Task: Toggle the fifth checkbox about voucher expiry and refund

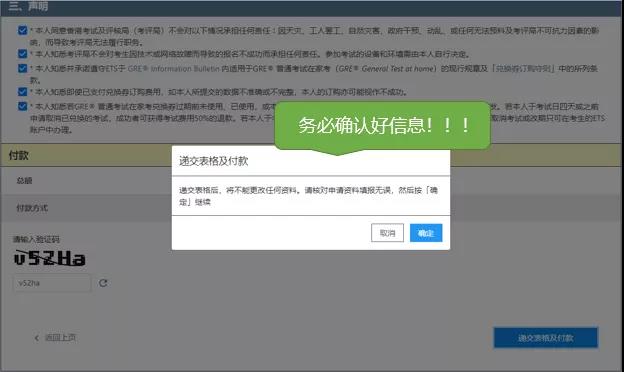Action: click(x=23, y=106)
